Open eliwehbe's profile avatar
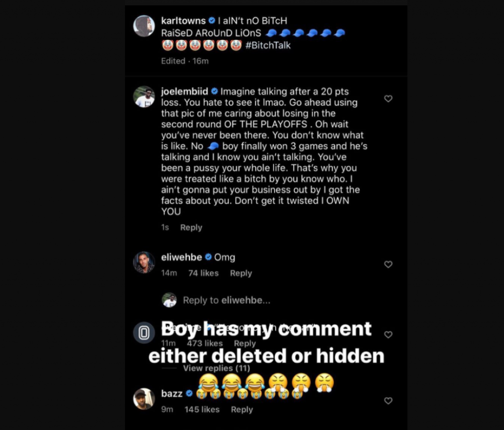The height and width of the screenshot is (430, 504). point(144,262)
